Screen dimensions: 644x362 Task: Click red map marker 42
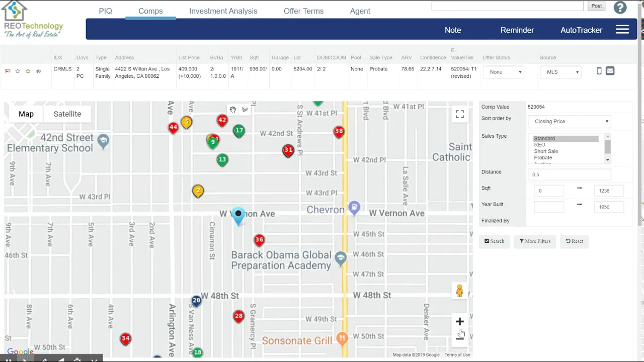(x=222, y=121)
